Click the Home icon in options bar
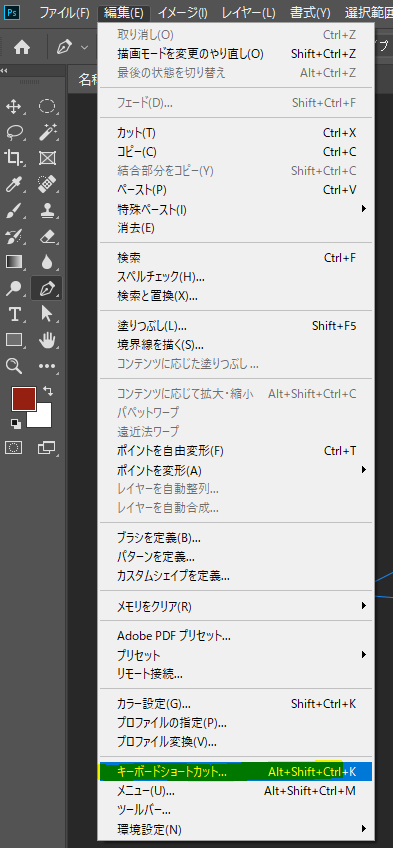 coord(22,48)
